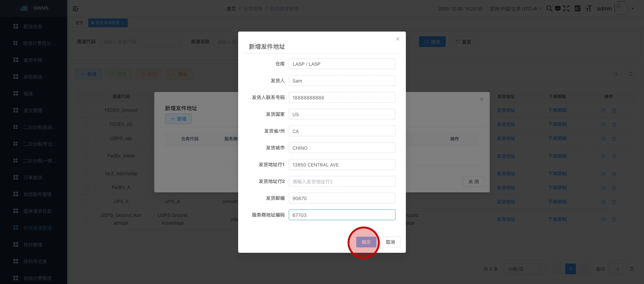
Task: Focus 服务商地址编码 field with 67703
Action: [342, 215]
